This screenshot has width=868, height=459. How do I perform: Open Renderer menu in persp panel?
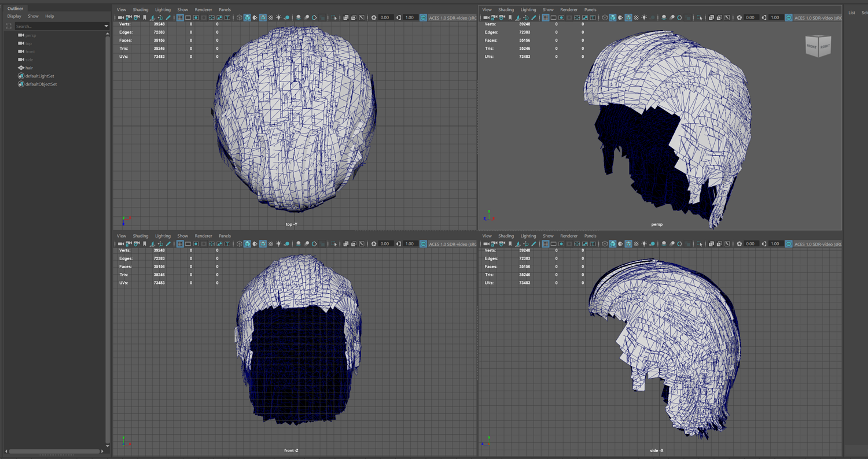(569, 10)
